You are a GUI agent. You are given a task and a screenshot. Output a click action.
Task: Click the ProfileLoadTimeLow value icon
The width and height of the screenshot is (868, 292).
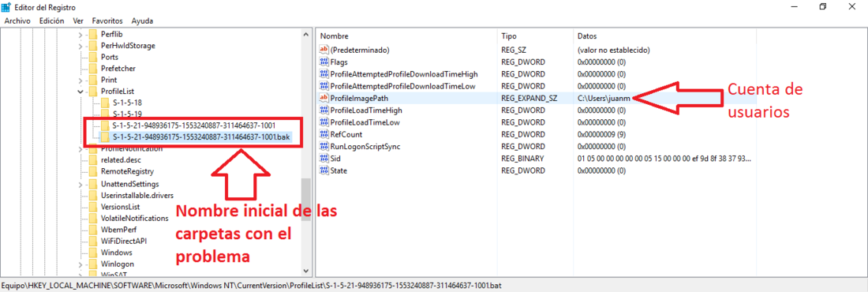[x=324, y=122]
